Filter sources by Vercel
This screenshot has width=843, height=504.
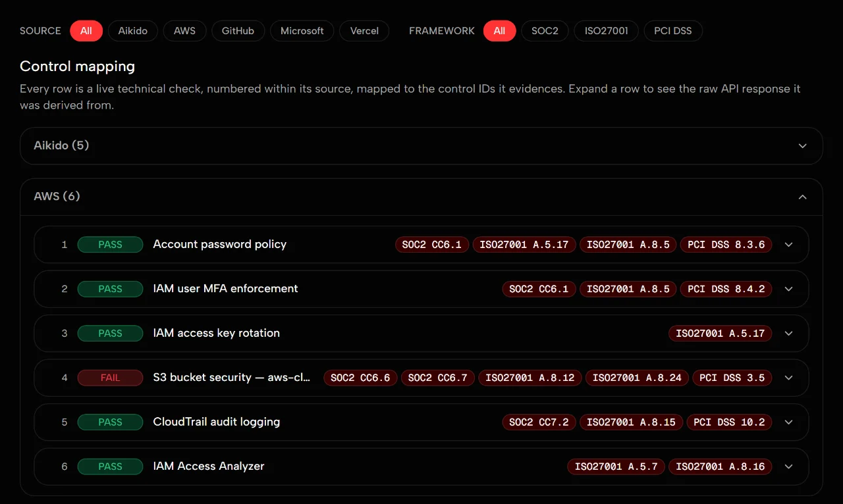364,31
